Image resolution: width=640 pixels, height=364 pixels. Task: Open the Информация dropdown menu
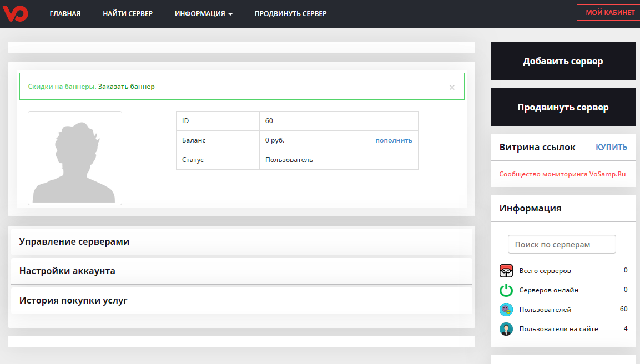(x=203, y=14)
